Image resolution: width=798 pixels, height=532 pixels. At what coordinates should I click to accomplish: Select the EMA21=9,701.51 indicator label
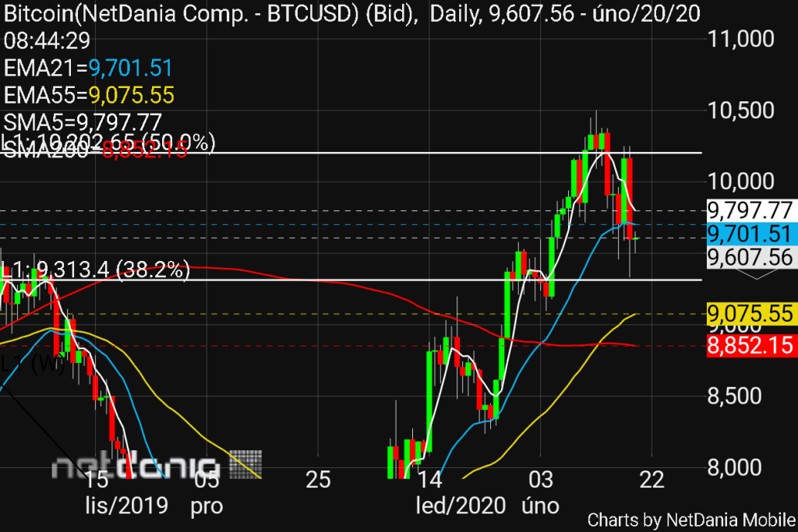(x=88, y=68)
